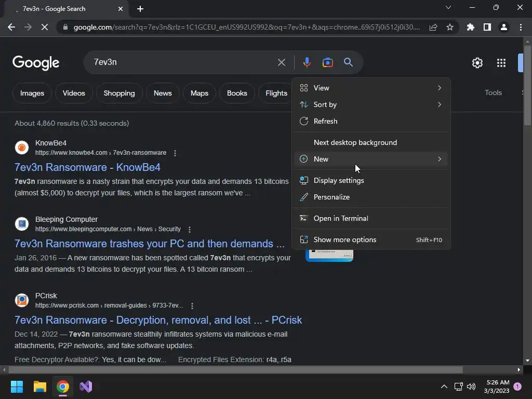
Task: Open the Bleeping Computer result three-dot menu
Action: pos(190,229)
